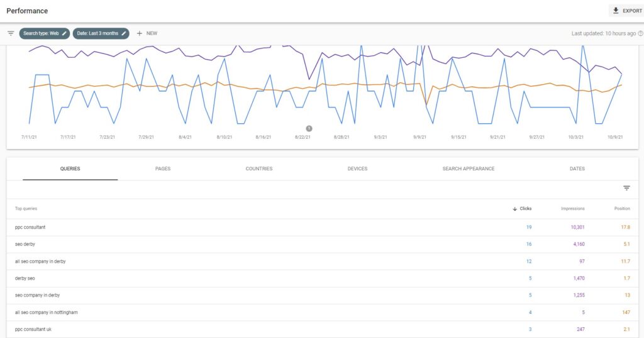Viewport: 644px width, 338px height.
Task: Switch to the Countries tab
Action: tap(259, 168)
